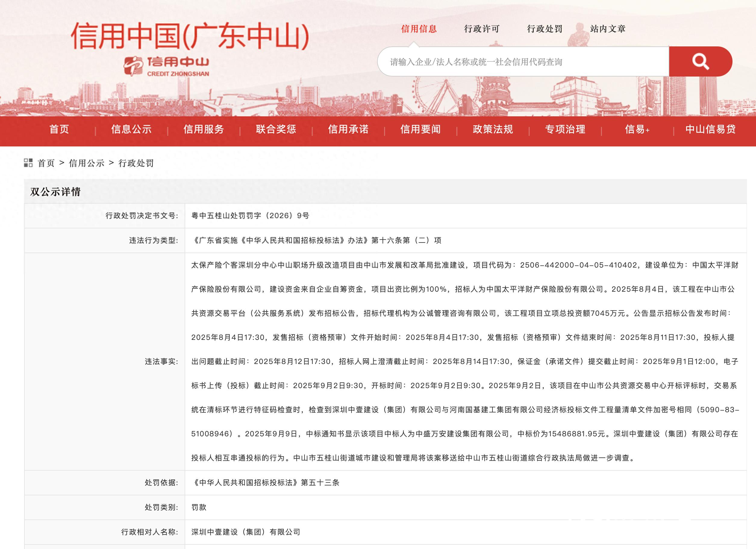Open the 信用服务 menu
This screenshot has width=756, height=549.
204,130
